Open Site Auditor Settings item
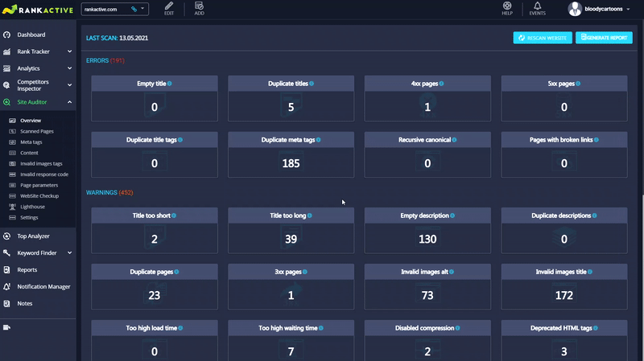Viewport: 644px width, 361px height. (x=29, y=217)
